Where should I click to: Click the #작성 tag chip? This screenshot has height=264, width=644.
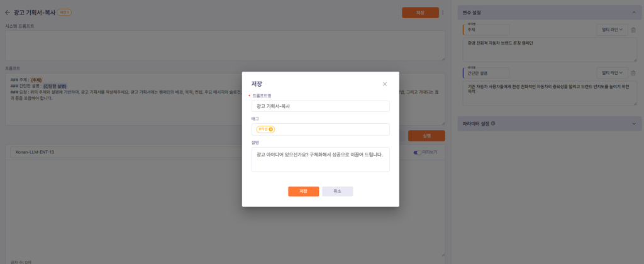(x=265, y=129)
